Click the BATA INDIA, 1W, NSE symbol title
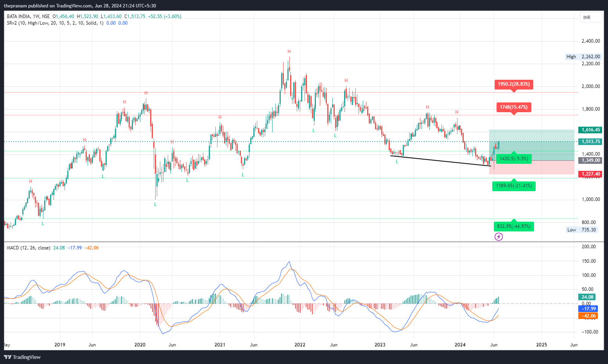The image size is (608, 364). (29, 16)
